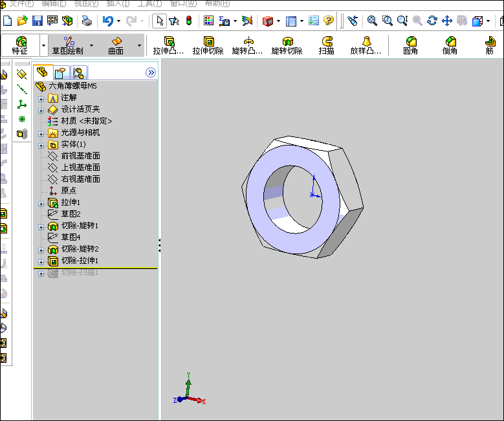This screenshot has width=504, height=421.
Task: Click the Loft (放样凸) tool
Action: (366, 46)
